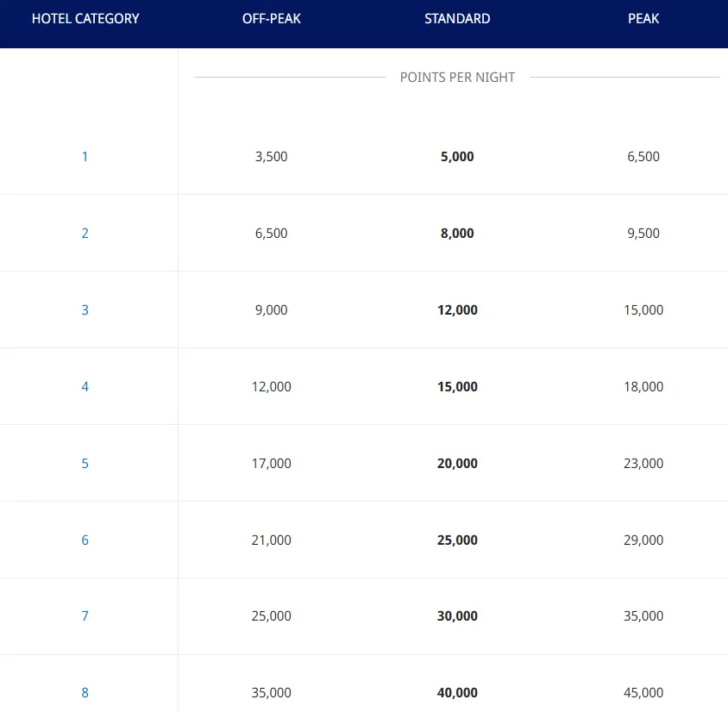Screen dimensions: 728x712
Task: Open the Category 6 hotel link
Action: click(x=85, y=540)
